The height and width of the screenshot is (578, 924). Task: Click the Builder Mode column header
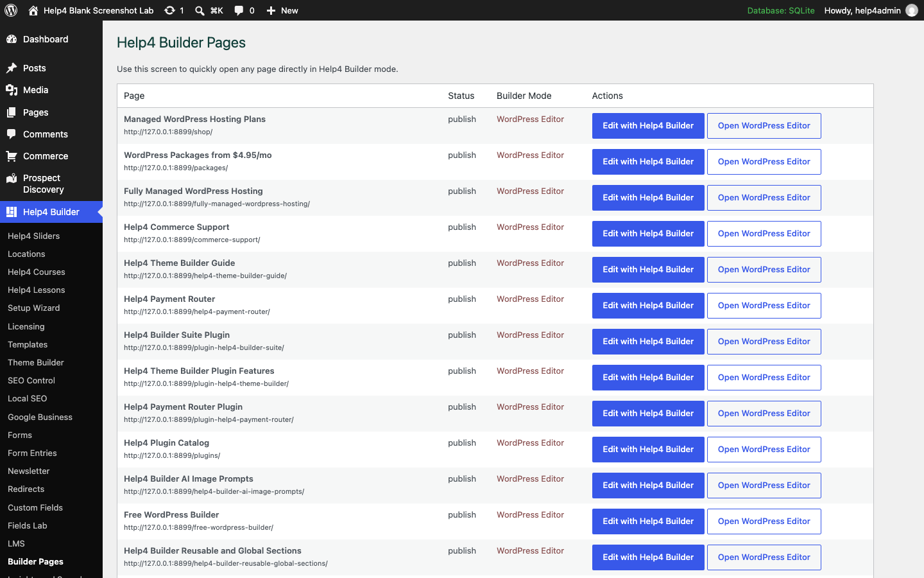click(524, 96)
